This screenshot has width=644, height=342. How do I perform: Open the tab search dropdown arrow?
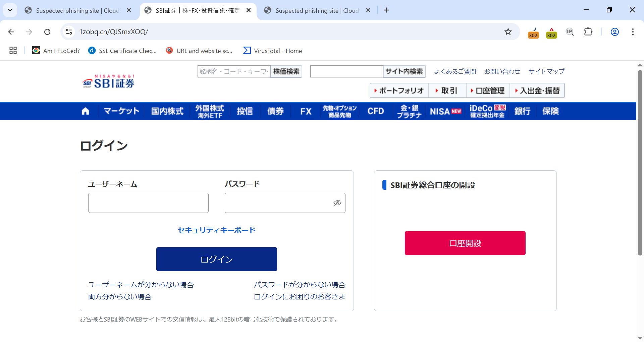[10, 10]
